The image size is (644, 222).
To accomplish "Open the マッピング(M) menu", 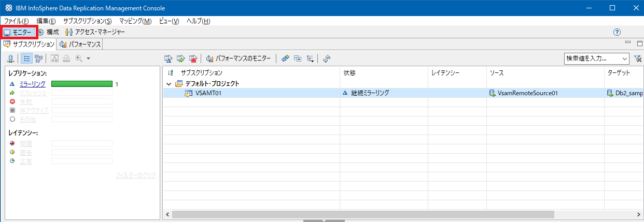I will (135, 21).
